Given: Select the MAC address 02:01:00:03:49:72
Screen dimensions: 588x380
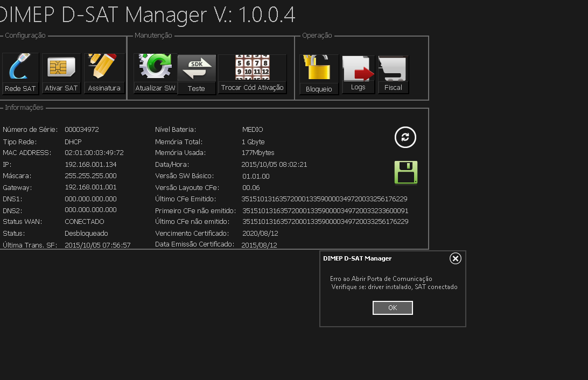Looking at the screenshot, I should click(x=94, y=153).
